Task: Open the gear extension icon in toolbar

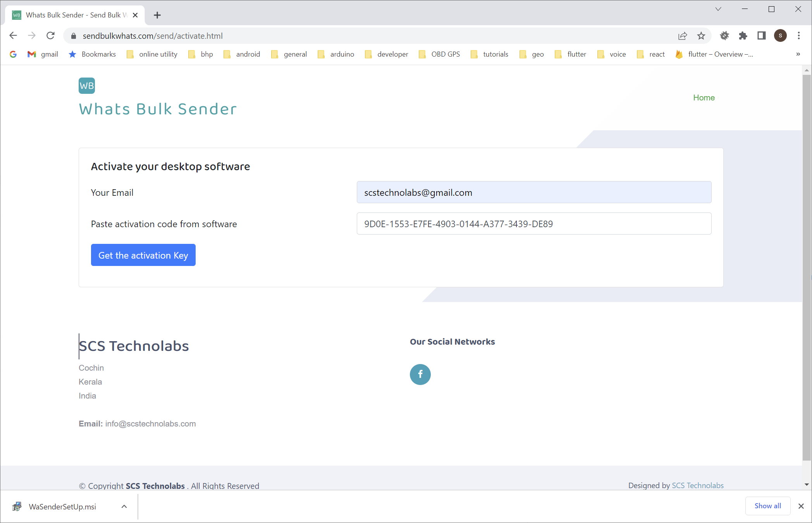Action: 724,36
